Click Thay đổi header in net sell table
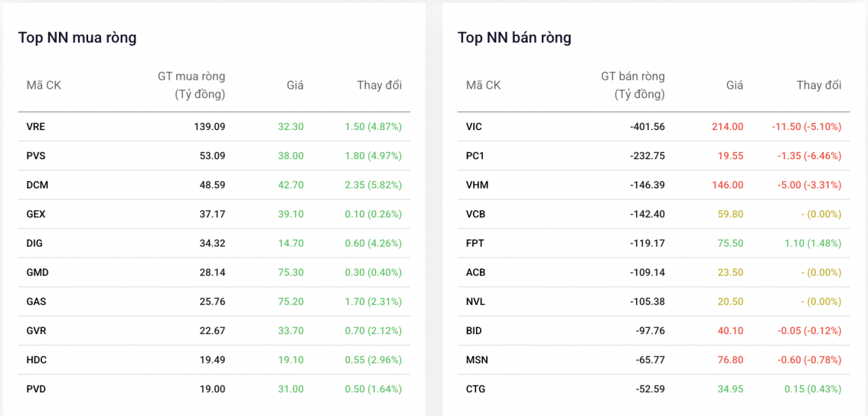 coord(818,85)
